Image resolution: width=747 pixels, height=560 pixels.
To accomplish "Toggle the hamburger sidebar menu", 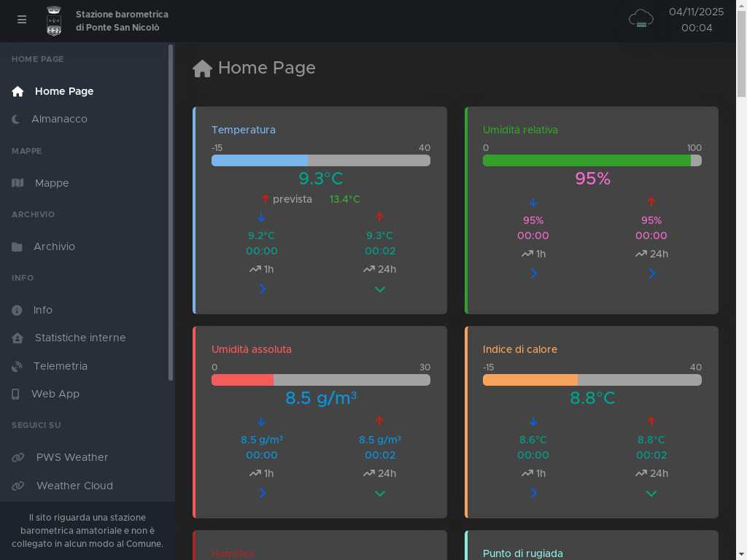I will tap(22, 20).
